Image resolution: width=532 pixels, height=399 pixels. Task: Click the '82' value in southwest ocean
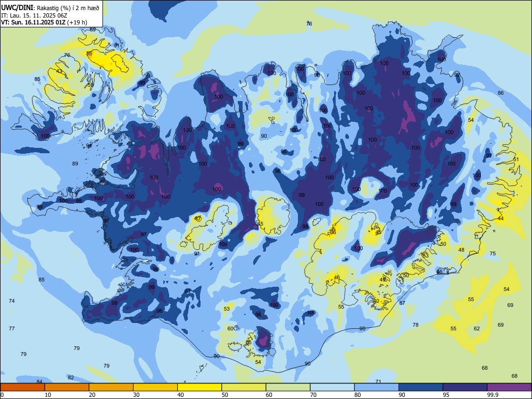[71, 377]
